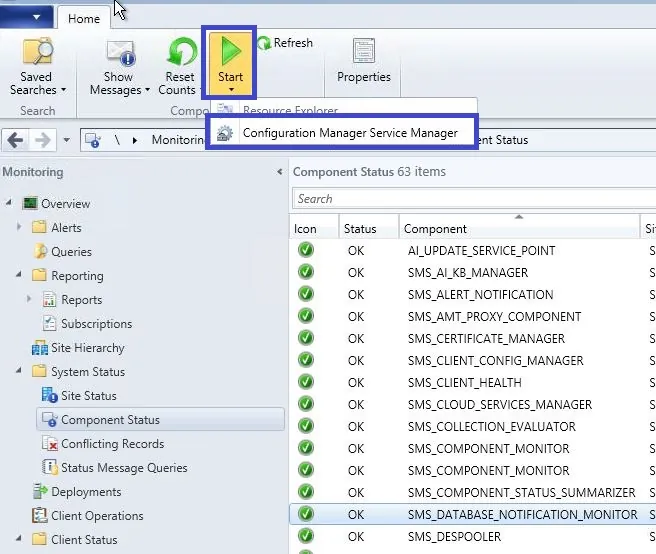Click the Client Operations icon

40,515
